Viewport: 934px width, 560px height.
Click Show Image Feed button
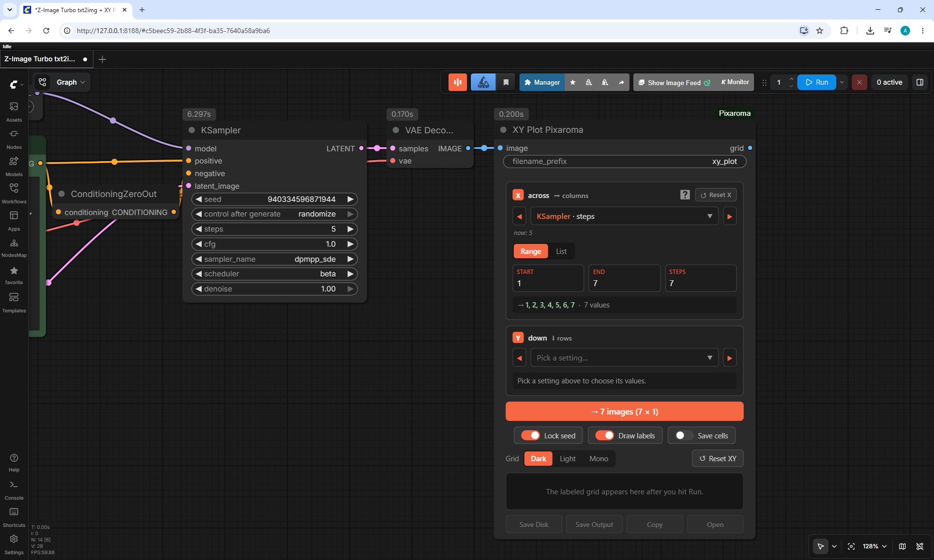tap(674, 83)
